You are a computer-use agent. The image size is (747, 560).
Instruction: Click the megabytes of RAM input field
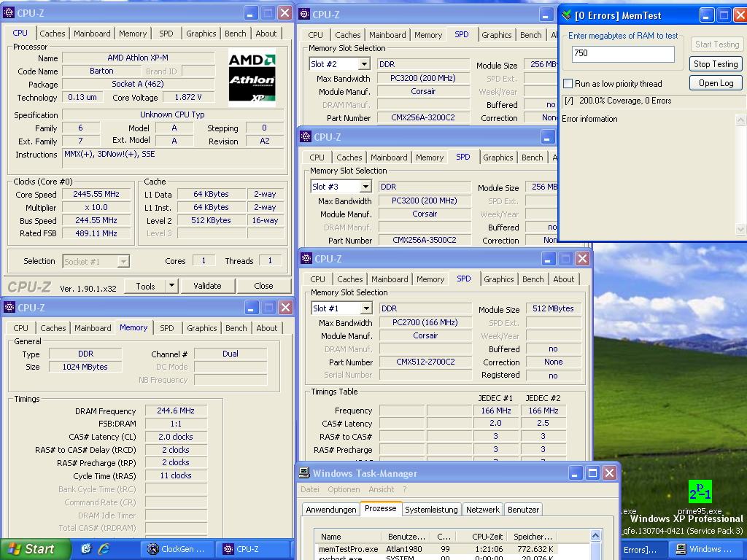tap(623, 54)
